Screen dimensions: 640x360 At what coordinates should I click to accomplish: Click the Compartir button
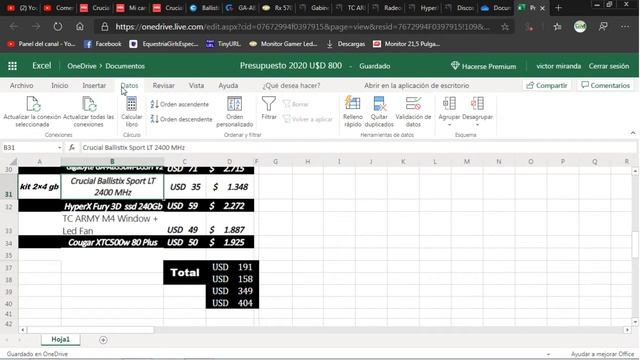point(547,85)
